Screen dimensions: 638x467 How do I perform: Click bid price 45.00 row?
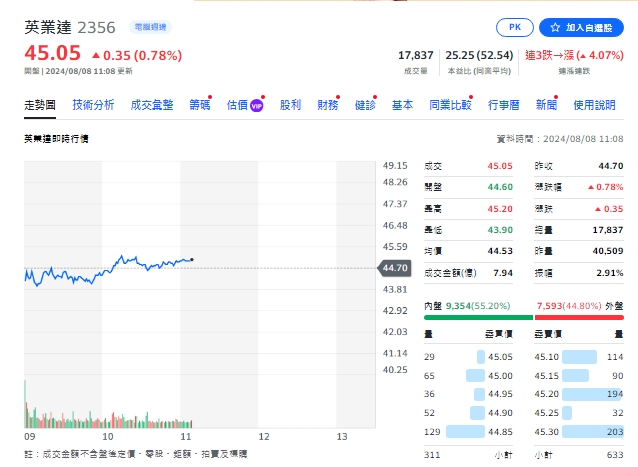(x=468, y=375)
